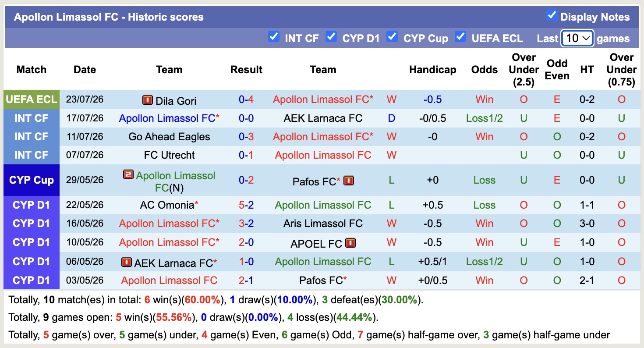Click red card icon before AEK Larnaca FC on 06/05/26
Viewport: 644px width, 348px height.
[x=126, y=262]
